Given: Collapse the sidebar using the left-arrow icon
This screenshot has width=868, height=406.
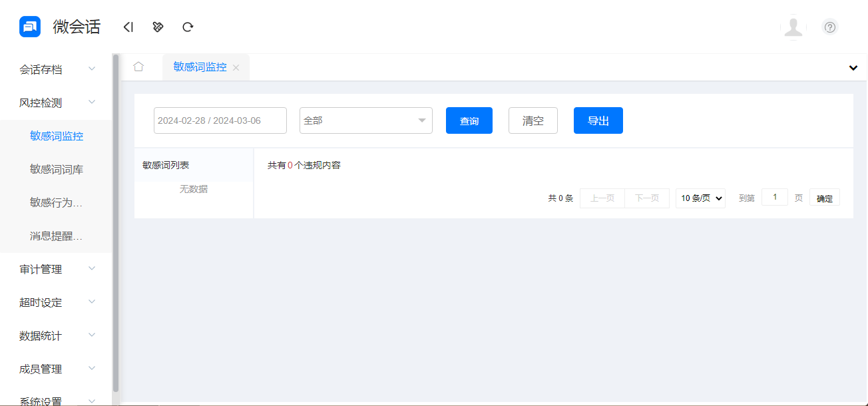Looking at the screenshot, I should [128, 27].
